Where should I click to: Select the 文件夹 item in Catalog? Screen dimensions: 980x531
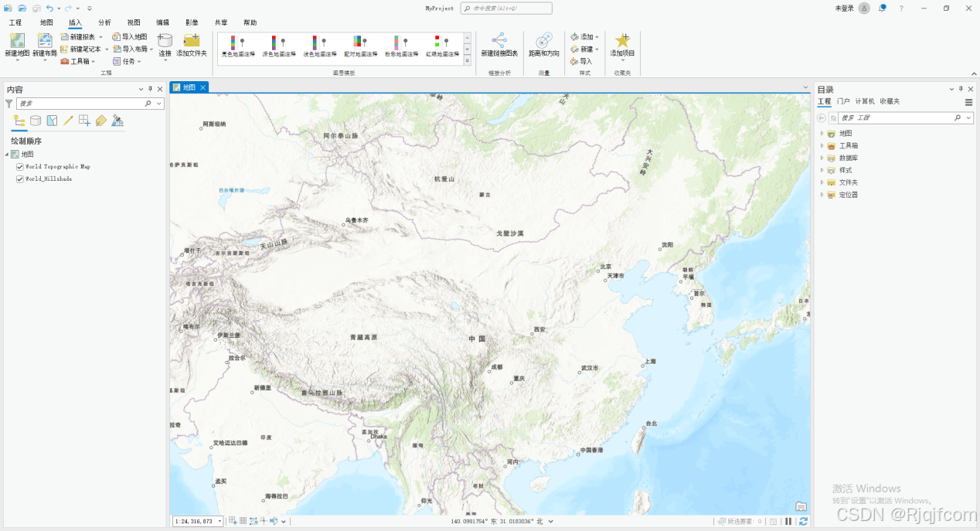848,182
